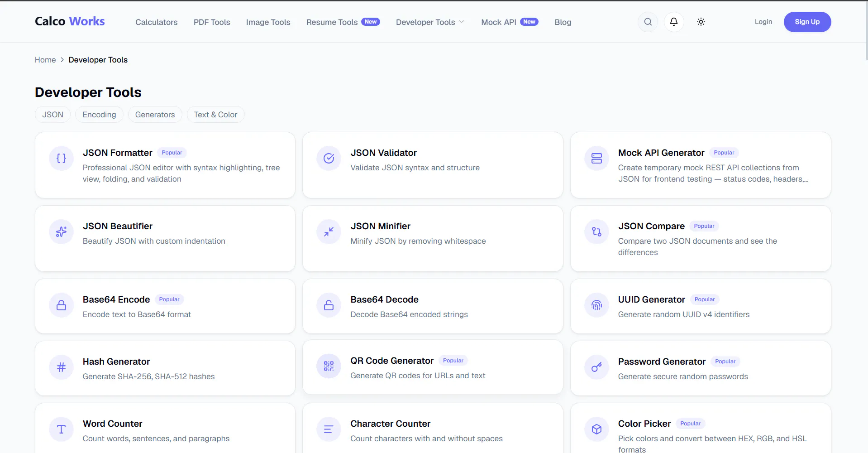Open the Password Generator title

click(x=662, y=361)
